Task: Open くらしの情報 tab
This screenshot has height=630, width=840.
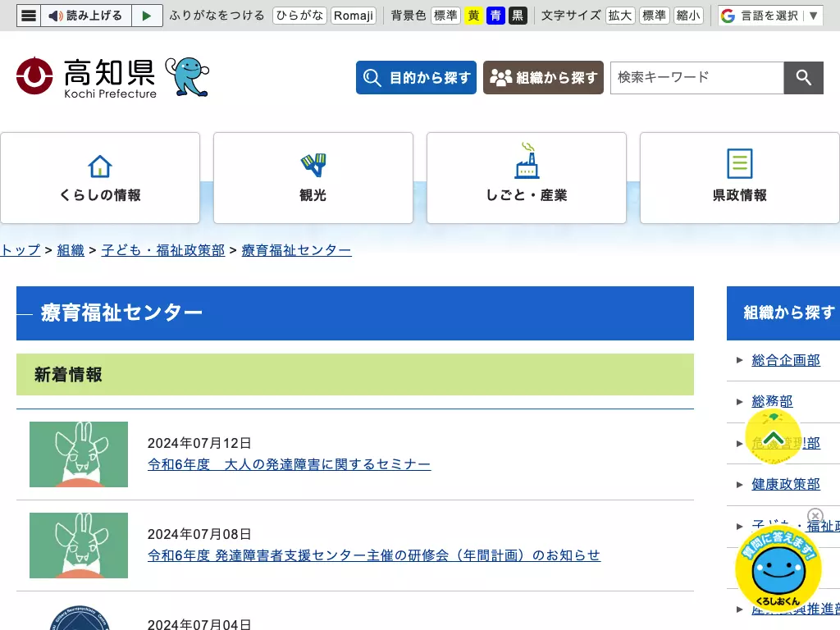Action: point(100,178)
